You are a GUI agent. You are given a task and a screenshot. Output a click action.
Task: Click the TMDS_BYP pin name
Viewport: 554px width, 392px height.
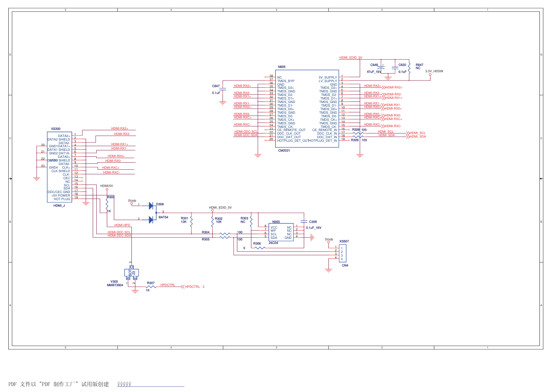pos(286,81)
